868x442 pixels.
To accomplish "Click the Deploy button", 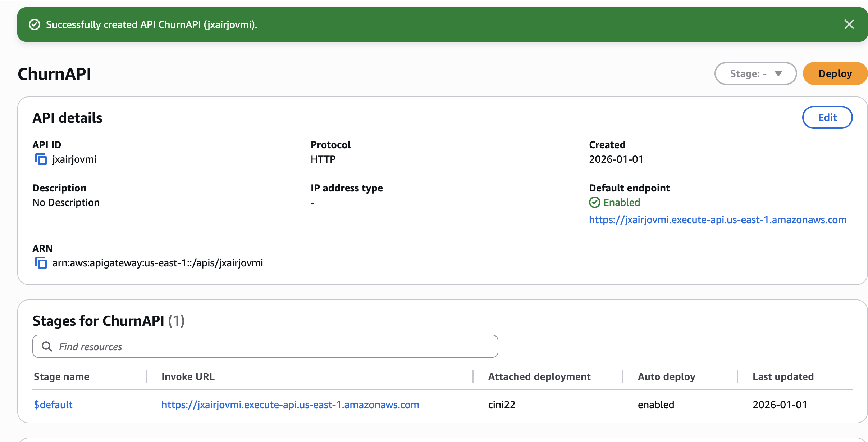I will pos(835,73).
